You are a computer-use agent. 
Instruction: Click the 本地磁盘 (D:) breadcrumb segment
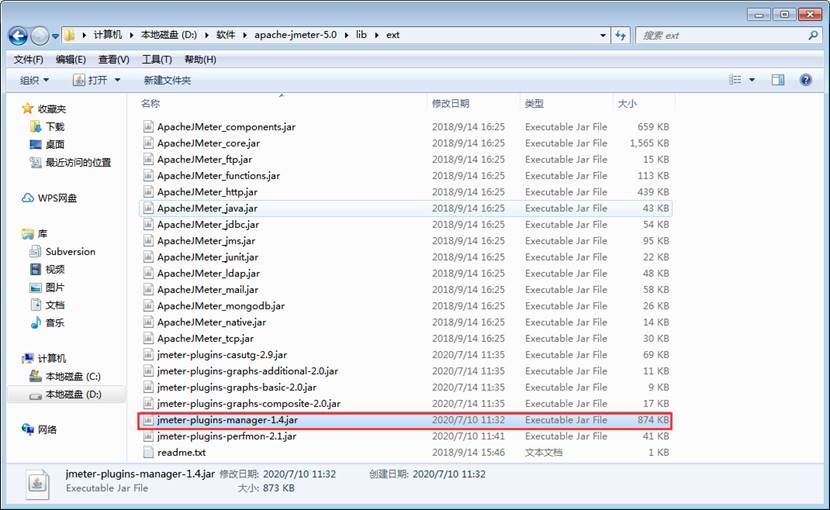tap(168, 35)
